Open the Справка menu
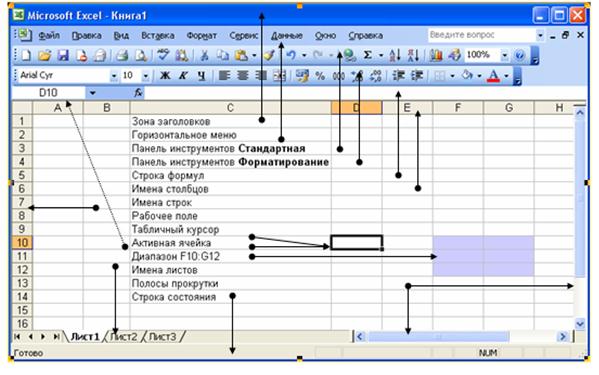 tap(366, 36)
